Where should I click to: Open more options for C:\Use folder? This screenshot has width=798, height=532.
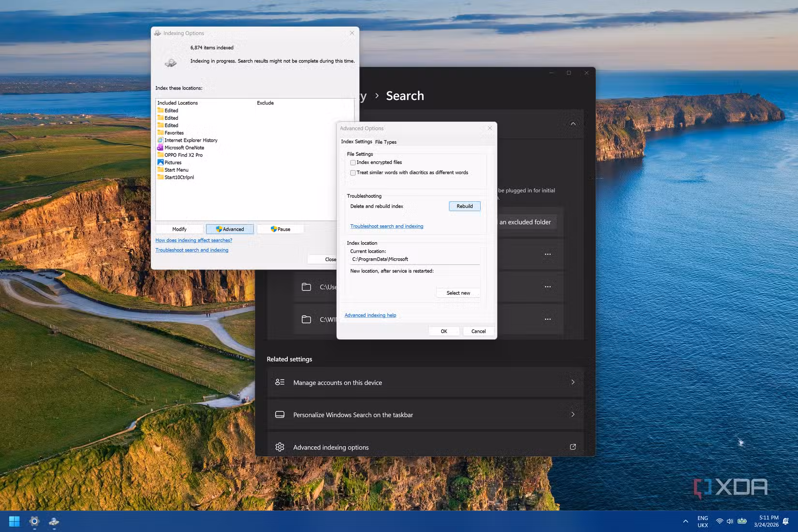[x=547, y=287]
